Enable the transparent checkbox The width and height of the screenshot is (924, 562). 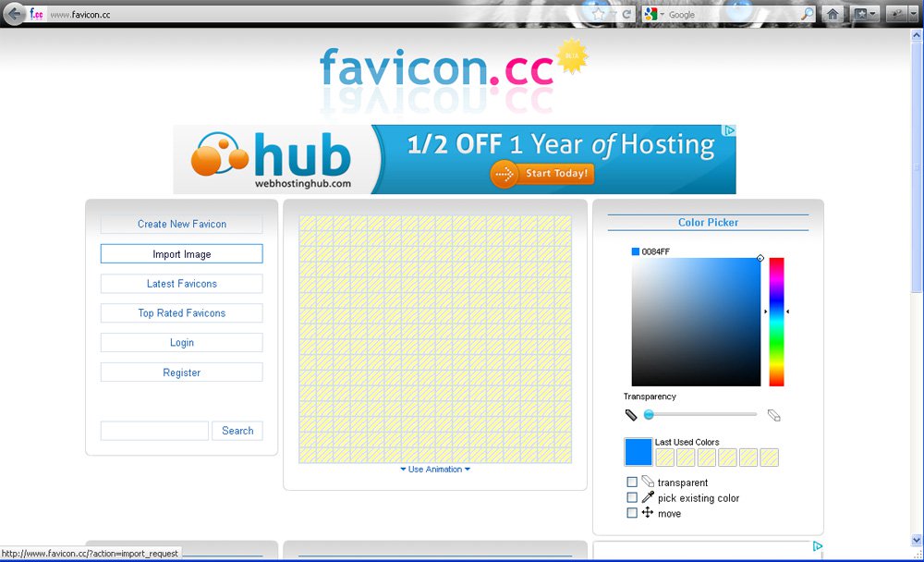pyautogui.click(x=632, y=482)
